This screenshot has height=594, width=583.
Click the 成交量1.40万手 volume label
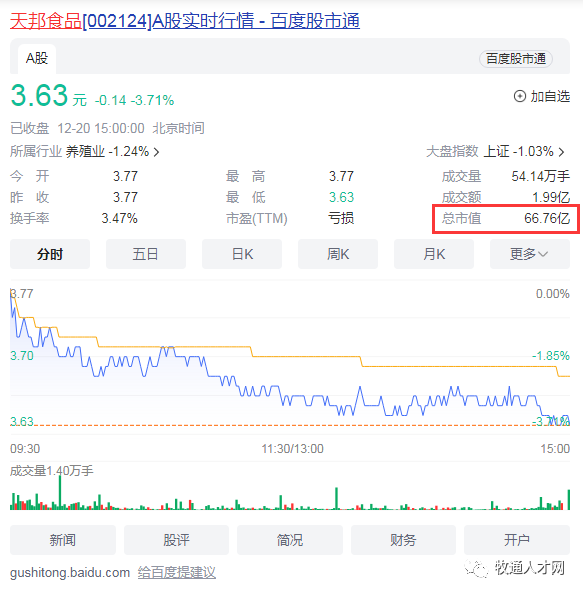pos(52,471)
